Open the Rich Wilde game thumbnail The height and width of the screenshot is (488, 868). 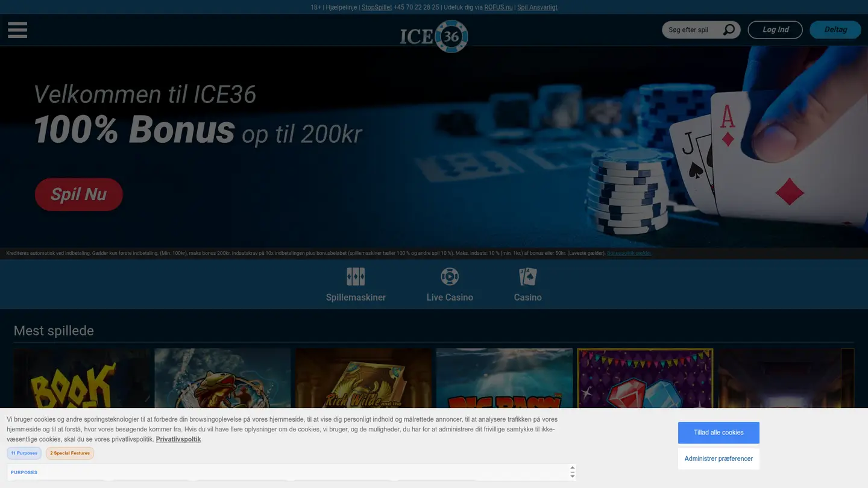pos(363,378)
